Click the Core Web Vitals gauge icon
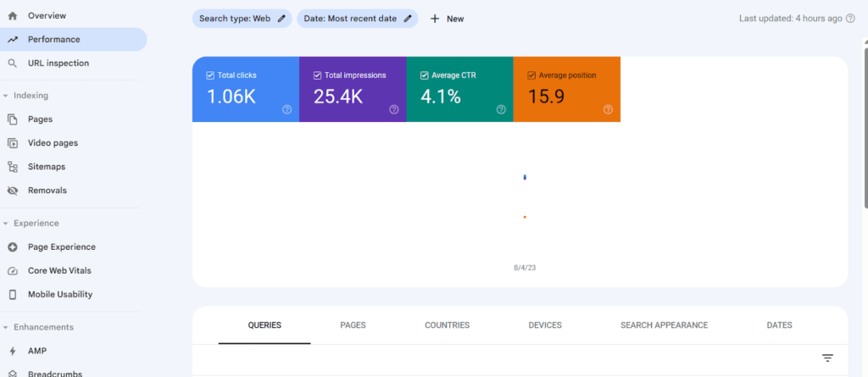 click(12, 271)
